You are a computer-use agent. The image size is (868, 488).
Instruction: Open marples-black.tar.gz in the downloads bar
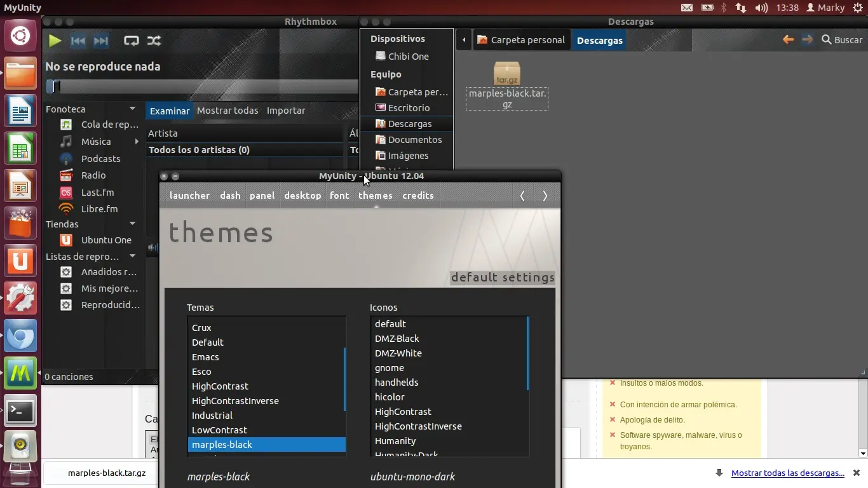coord(106,473)
